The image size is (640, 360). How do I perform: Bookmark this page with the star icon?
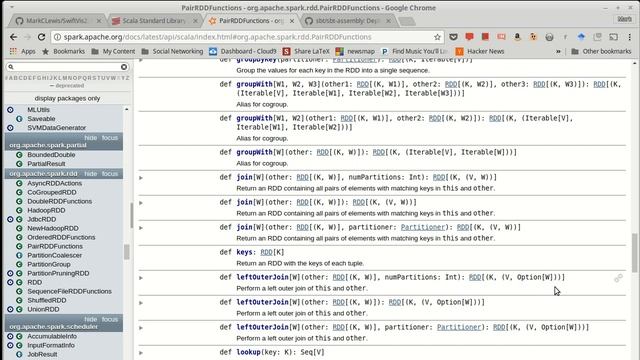437,37
